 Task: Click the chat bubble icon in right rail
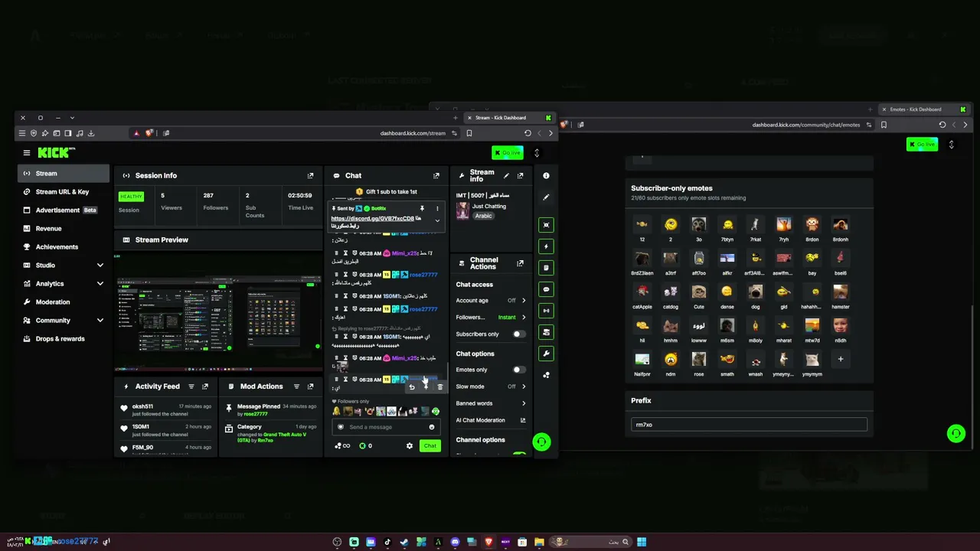pyautogui.click(x=546, y=289)
